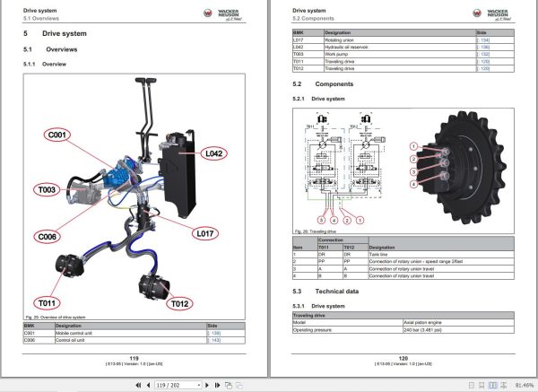Click 'Fig. 25: Overview of drive system' caption

56,318
